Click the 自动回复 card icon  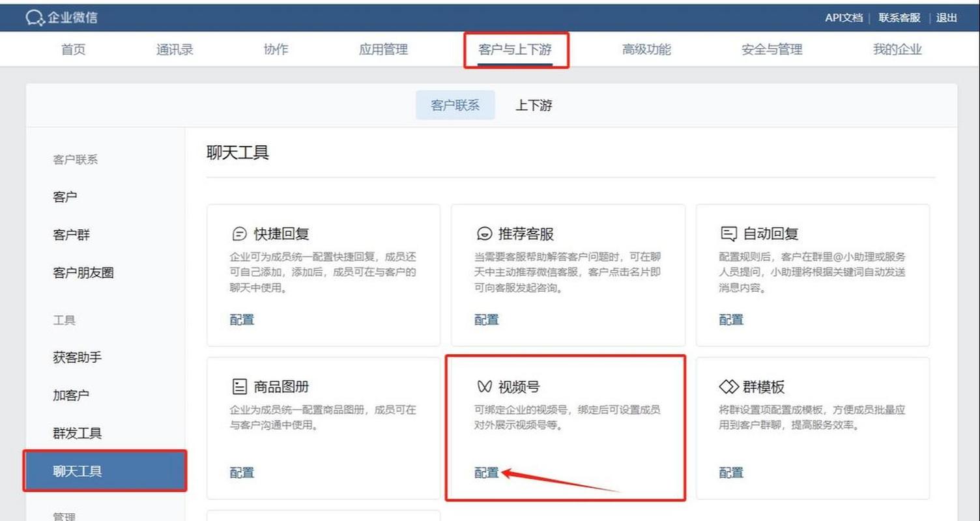(728, 233)
